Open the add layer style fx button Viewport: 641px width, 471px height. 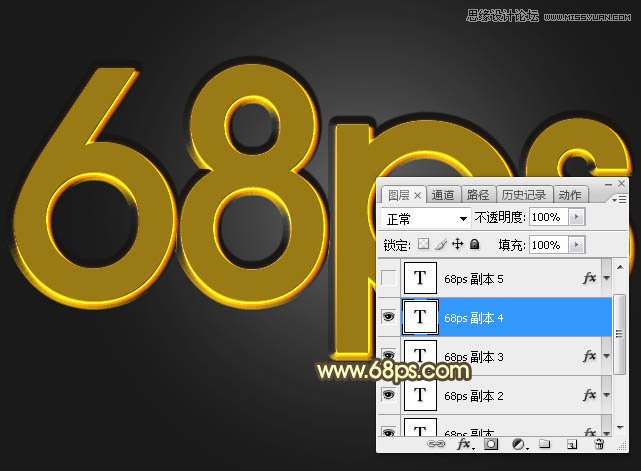click(465, 444)
